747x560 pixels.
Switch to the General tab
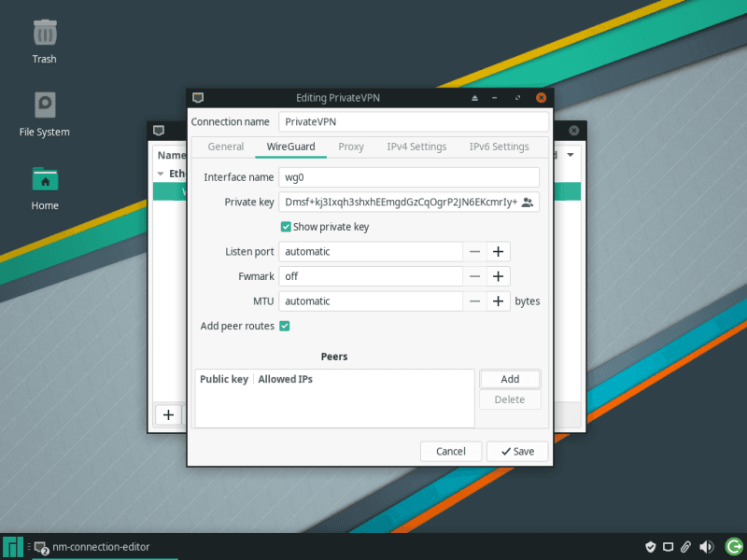click(226, 147)
